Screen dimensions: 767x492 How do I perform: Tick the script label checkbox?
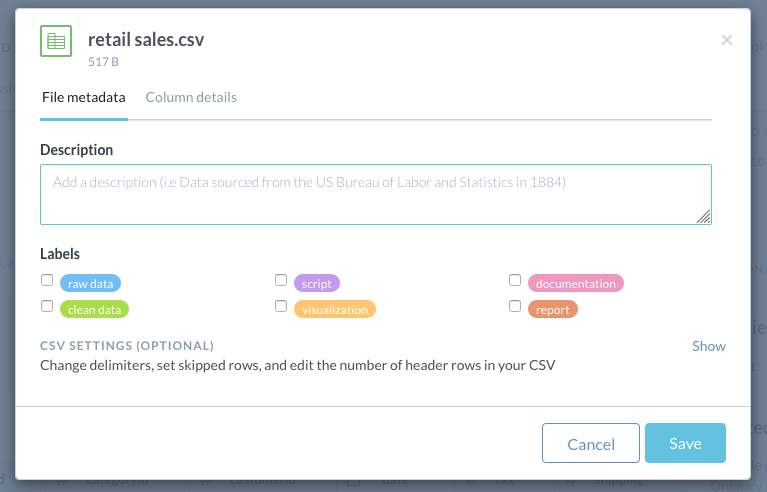tap(281, 280)
